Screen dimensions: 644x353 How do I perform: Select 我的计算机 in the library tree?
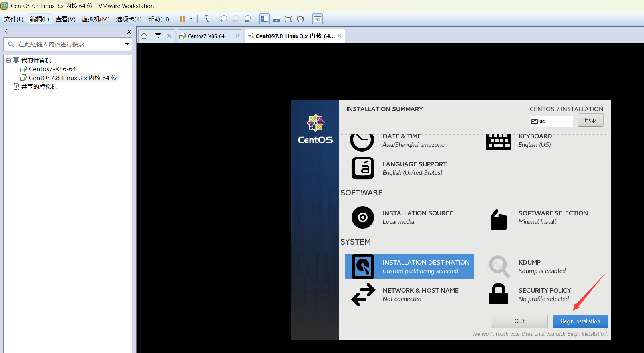[36, 60]
